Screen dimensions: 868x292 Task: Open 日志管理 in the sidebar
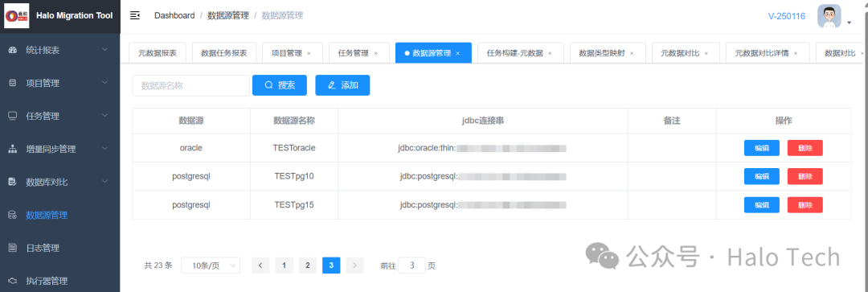click(59, 248)
